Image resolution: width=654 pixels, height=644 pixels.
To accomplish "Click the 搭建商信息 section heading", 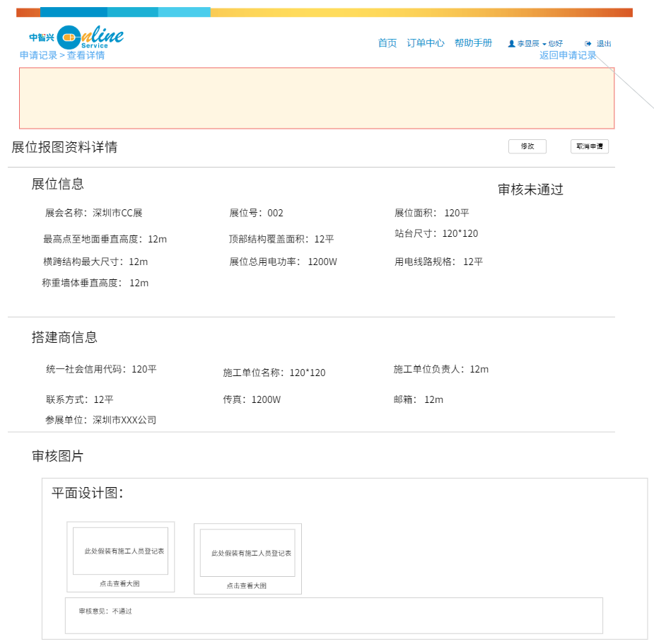I will coord(64,337).
